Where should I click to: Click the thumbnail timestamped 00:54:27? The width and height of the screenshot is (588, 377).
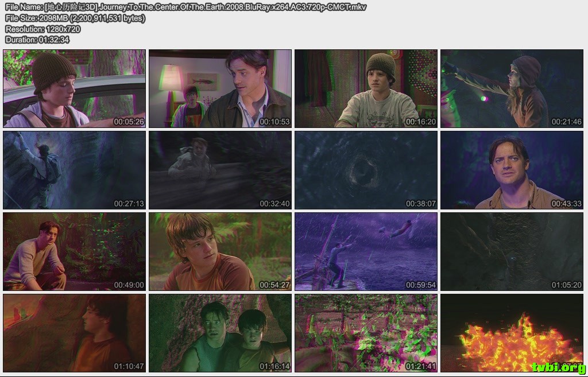point(220,252)
